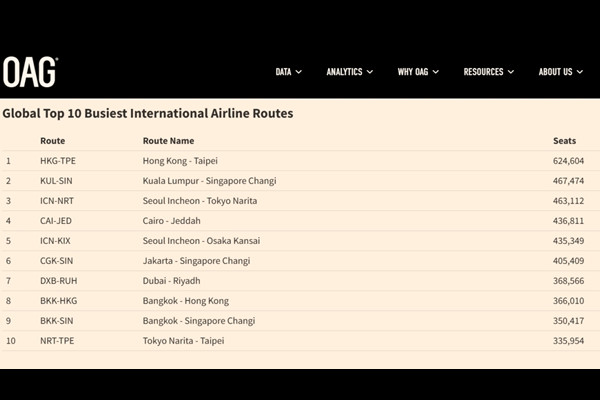
Task: Click the 'Route Name' column header
Action: 168,141
